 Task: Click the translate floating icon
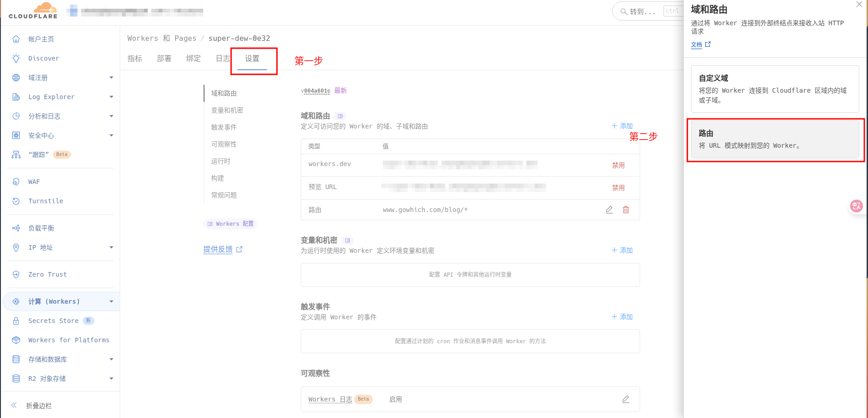click(x=856, y=206)
